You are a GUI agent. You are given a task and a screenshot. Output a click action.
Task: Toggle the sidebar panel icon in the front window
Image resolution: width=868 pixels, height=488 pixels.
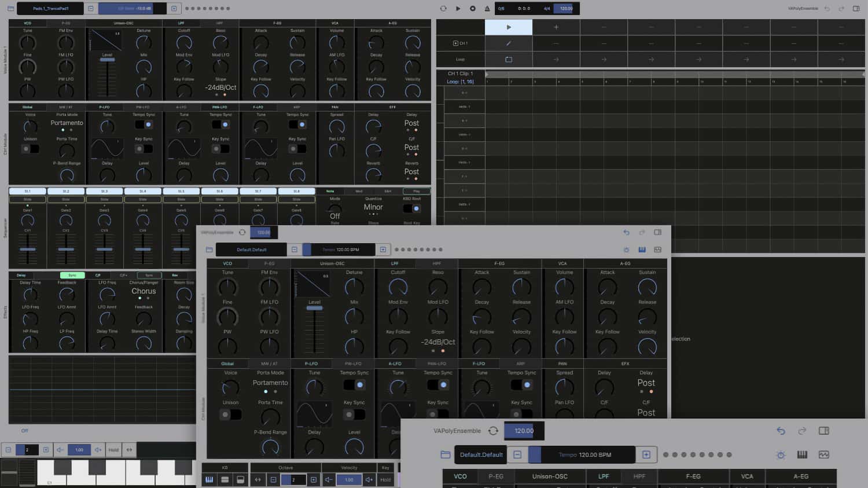[x=824, y=431]
